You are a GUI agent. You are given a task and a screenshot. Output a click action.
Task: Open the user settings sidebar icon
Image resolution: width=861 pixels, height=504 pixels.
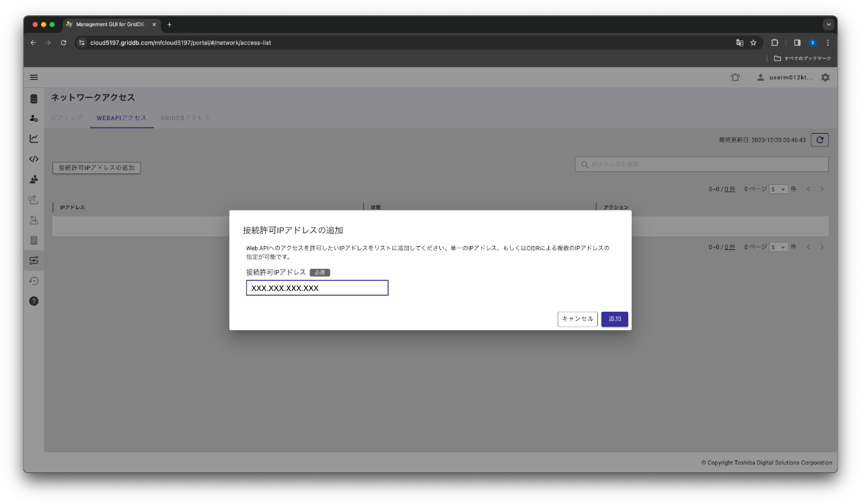coord(34,118)
